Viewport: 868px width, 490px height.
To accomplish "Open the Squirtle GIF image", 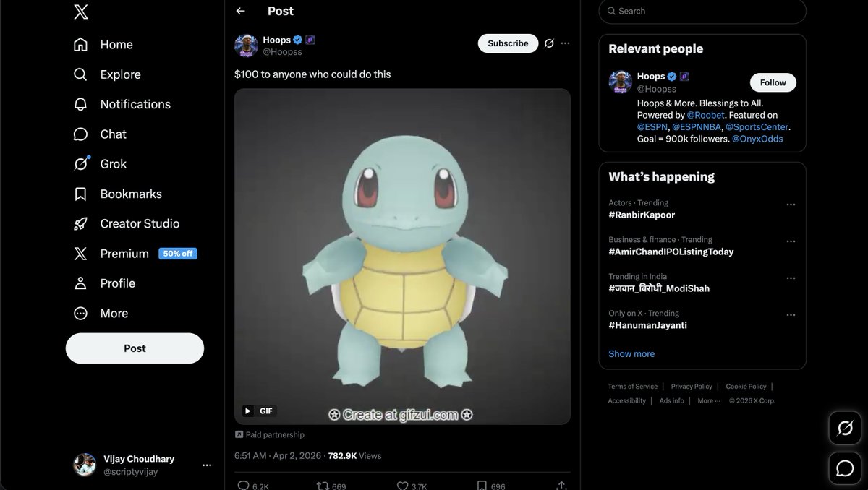I will 402,257.
